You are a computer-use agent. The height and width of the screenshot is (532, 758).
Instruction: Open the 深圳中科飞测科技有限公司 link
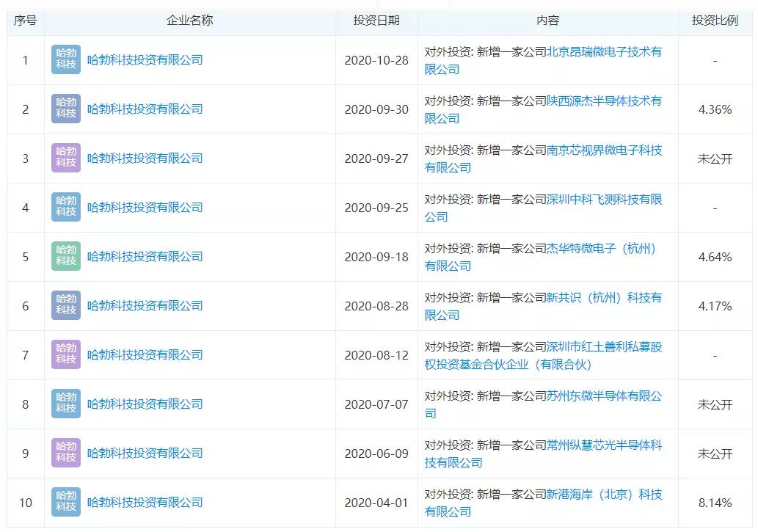[x=604, y=200]
